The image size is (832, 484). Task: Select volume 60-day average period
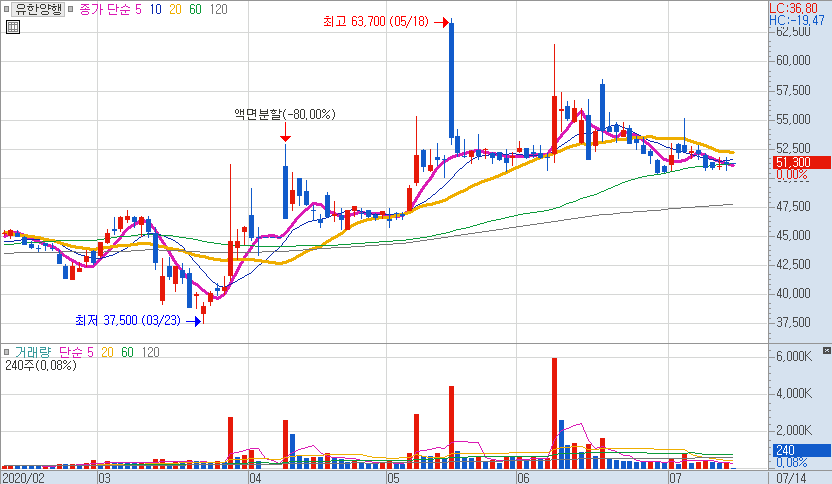point(127,352)
